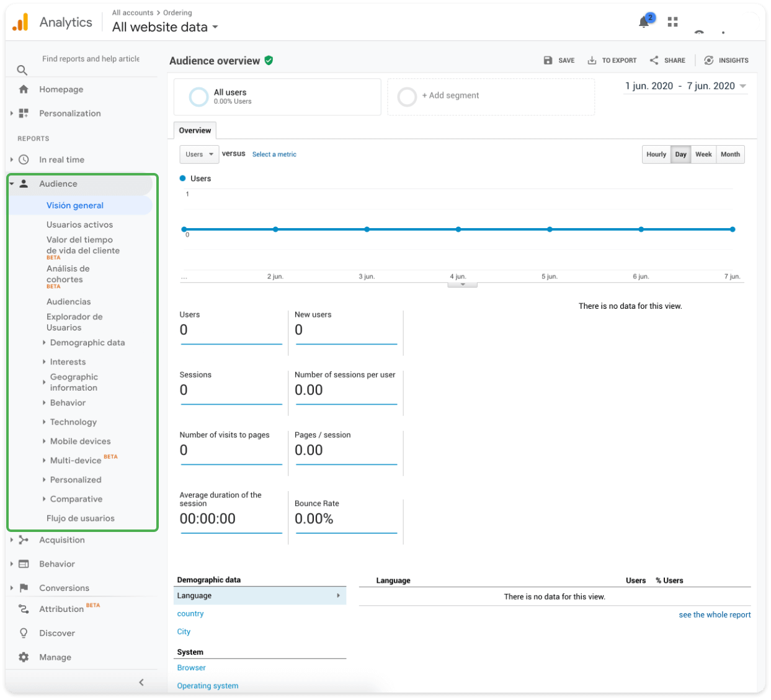Image resolution: width=771 pixels, height=700 pixels.
Task: Click the To Export download icon
Action: [x=592, y=60]
